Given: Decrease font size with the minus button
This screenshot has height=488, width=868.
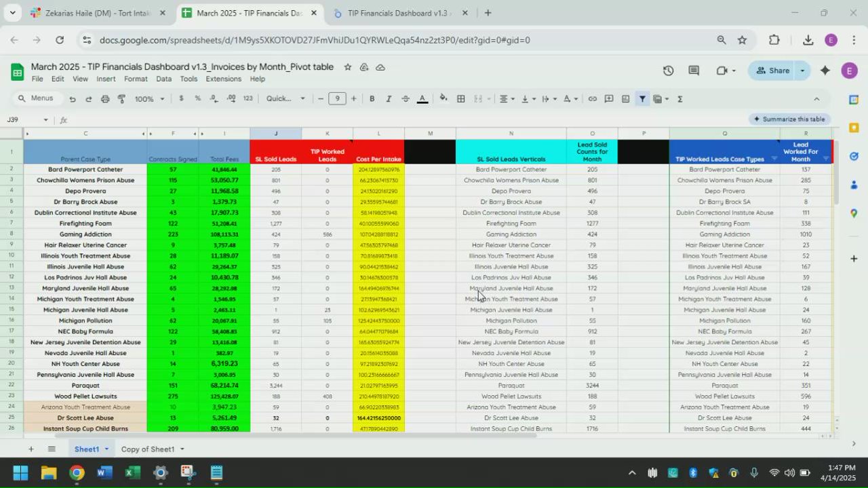Looking at the screenshot, I should [321, 98].
